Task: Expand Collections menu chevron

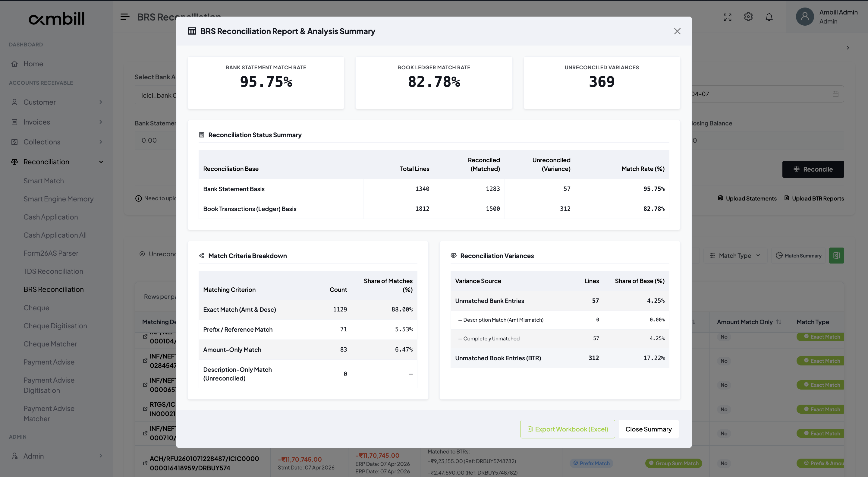Action: (100, 142)
